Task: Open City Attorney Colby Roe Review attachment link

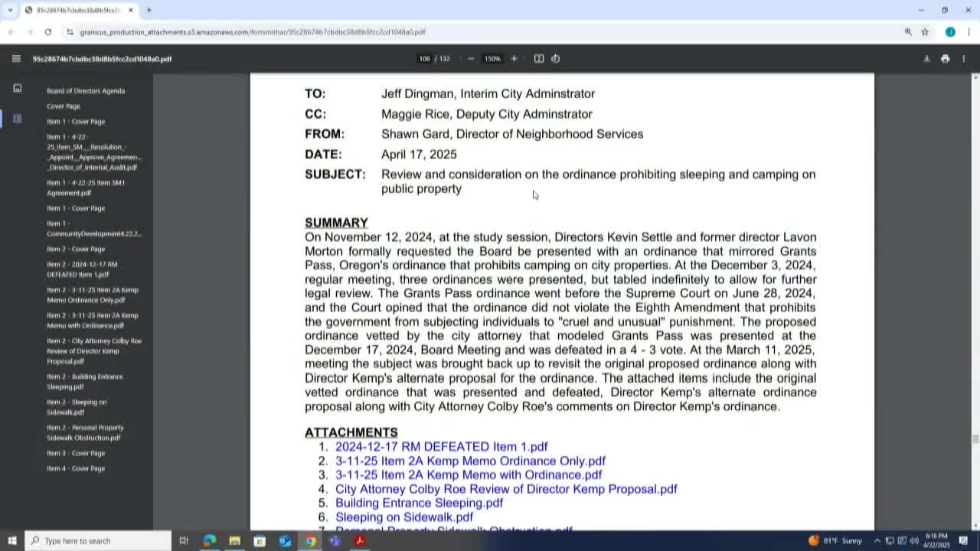Action: tap(506, 490)
